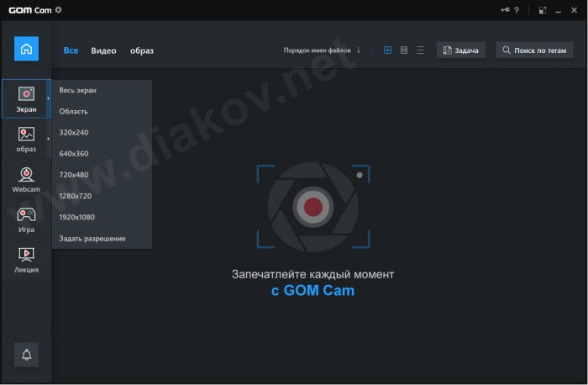This screenshot has width=588, height=385.
Task: Switch to the Видео tab
Action: point(103,50)
